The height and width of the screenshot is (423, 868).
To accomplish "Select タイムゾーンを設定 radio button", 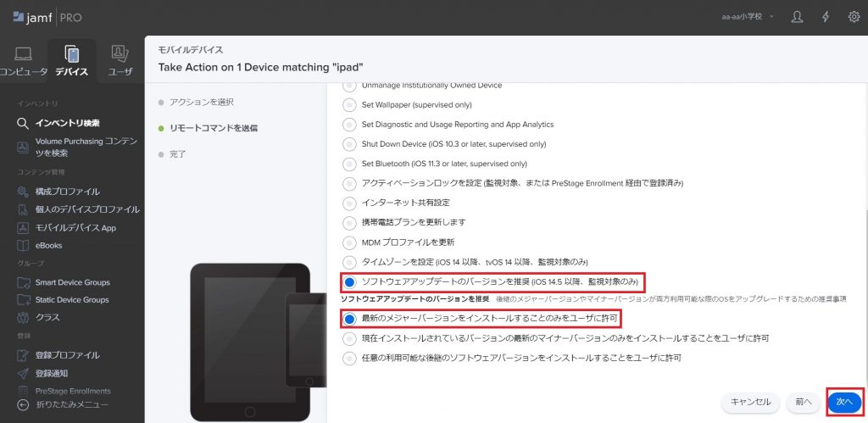I will pyautogui.click(x=349, y=262).
